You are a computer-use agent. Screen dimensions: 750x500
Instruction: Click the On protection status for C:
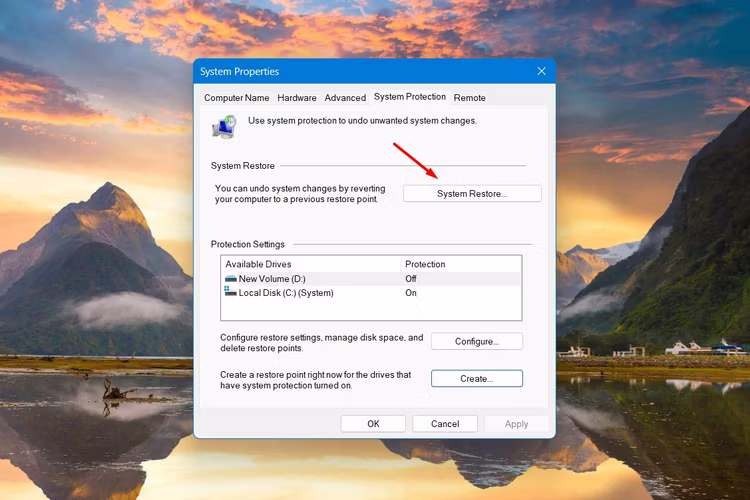[410, 293]
